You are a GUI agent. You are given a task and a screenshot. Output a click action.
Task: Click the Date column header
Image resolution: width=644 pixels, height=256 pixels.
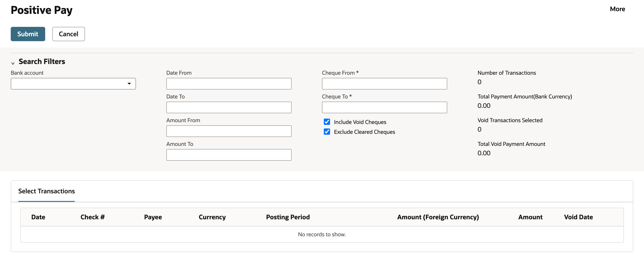tap(38, 217)
